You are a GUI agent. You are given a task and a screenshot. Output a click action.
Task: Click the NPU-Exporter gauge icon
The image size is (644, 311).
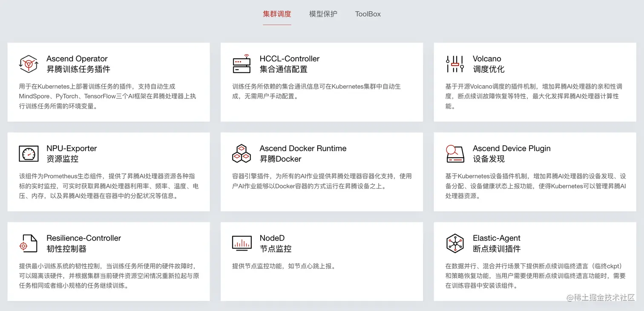click(29, 154)
